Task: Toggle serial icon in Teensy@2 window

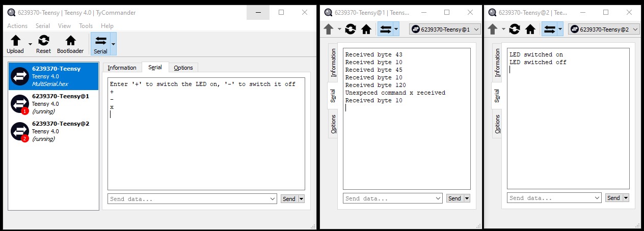Action: tap(549, 29)
